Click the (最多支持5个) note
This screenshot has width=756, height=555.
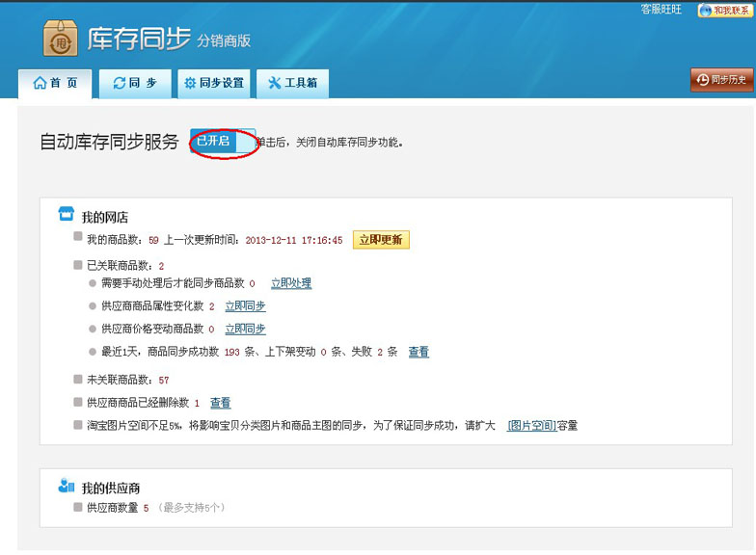point(191,508)
